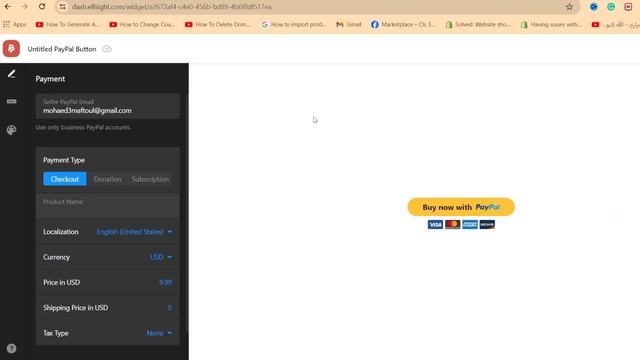Click the American Express logo under button

point(470,224)
